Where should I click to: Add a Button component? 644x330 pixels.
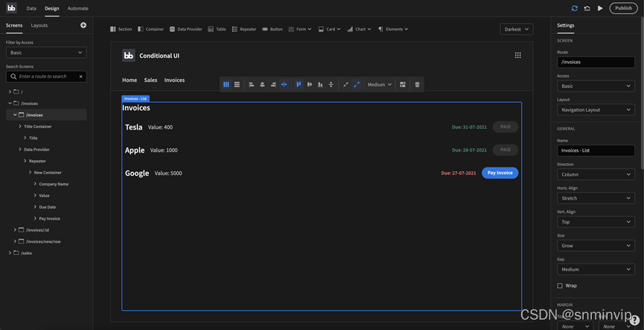[272, 29]
